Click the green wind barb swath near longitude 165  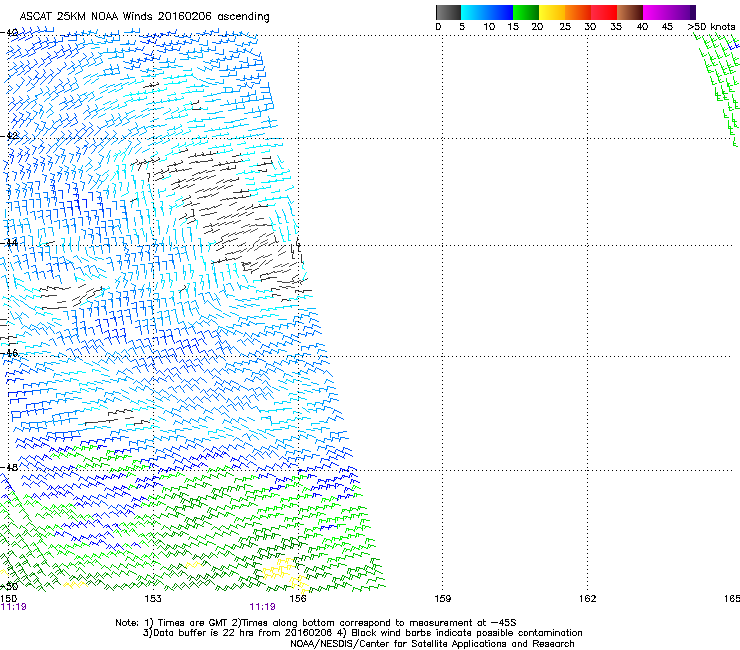(x=718, y=90)
